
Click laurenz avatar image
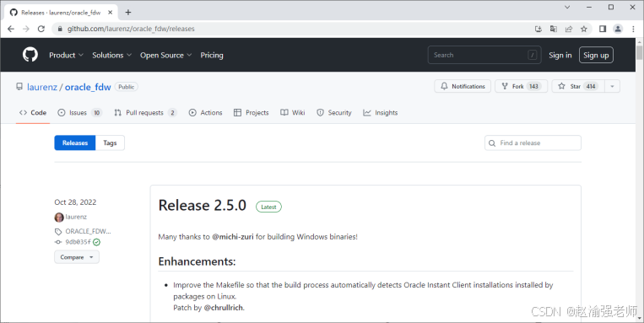click(59, 217)
